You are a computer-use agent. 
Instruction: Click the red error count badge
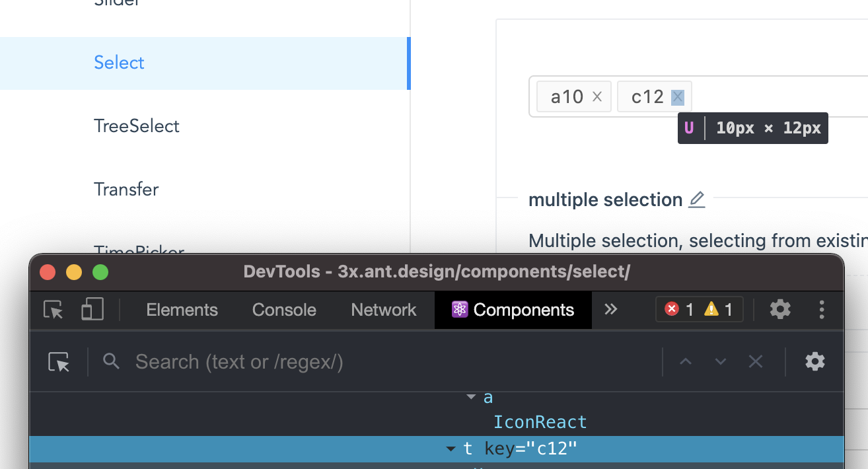[679, 309]
